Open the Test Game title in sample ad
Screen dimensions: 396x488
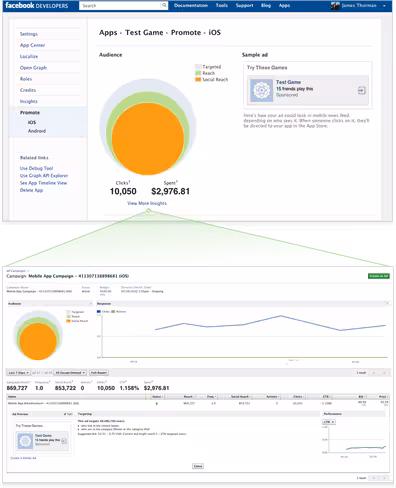(288, 82)
